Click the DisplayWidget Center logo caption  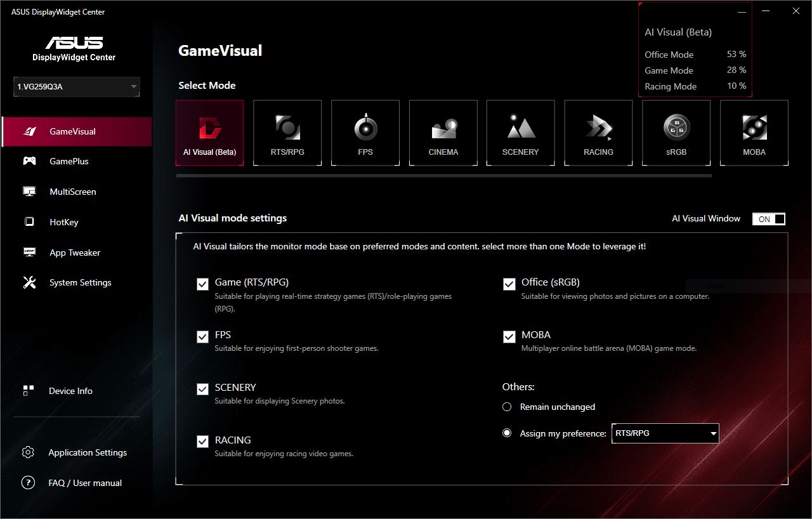click(x=74, y=57)
